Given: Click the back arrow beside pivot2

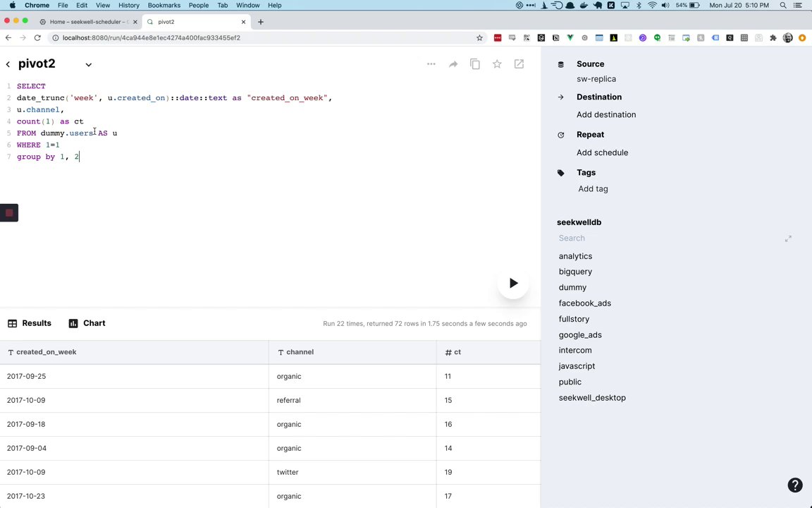Looking at the screenshot, I should (x=8, y=64).
